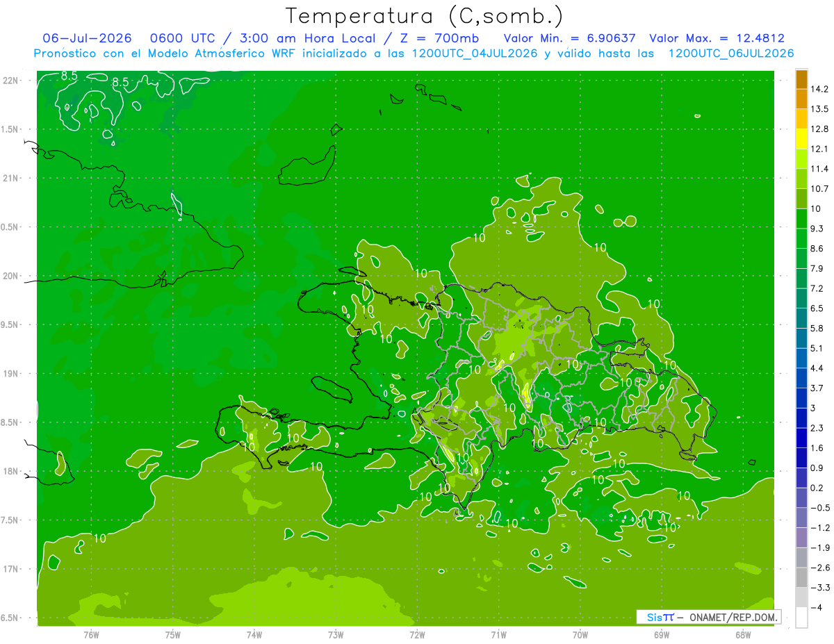Viewport: 834px width, 644px height.
Task: Click the "73W" longitude label
Action: [x=336, y=634]
